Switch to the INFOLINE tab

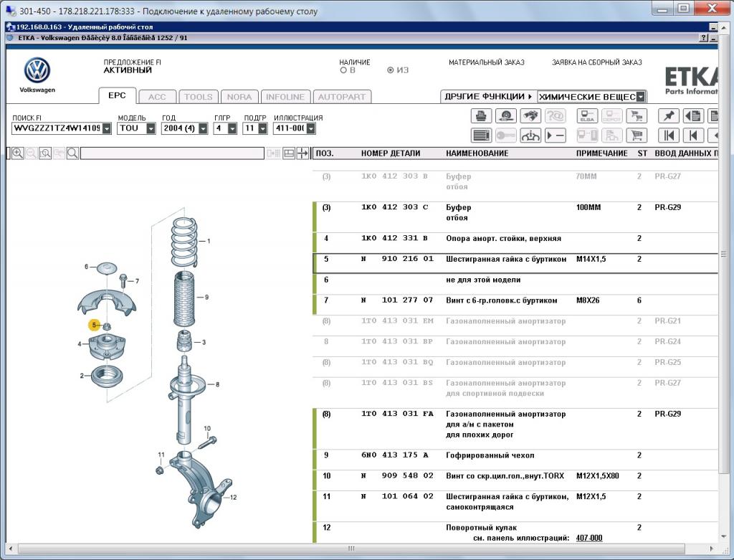tap(285, 97)
